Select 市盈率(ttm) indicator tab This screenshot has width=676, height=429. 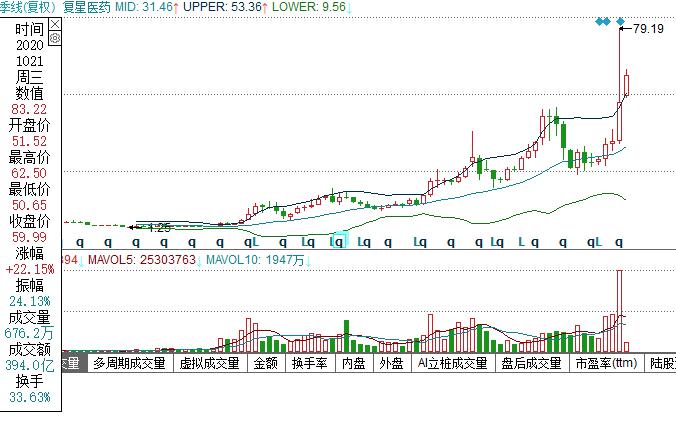coord(606,364)
